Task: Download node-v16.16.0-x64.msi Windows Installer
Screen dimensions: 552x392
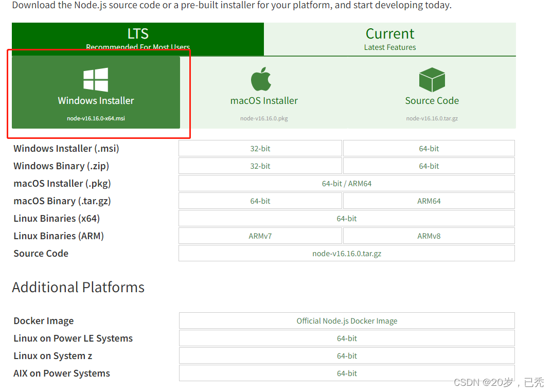Action: 96,93
